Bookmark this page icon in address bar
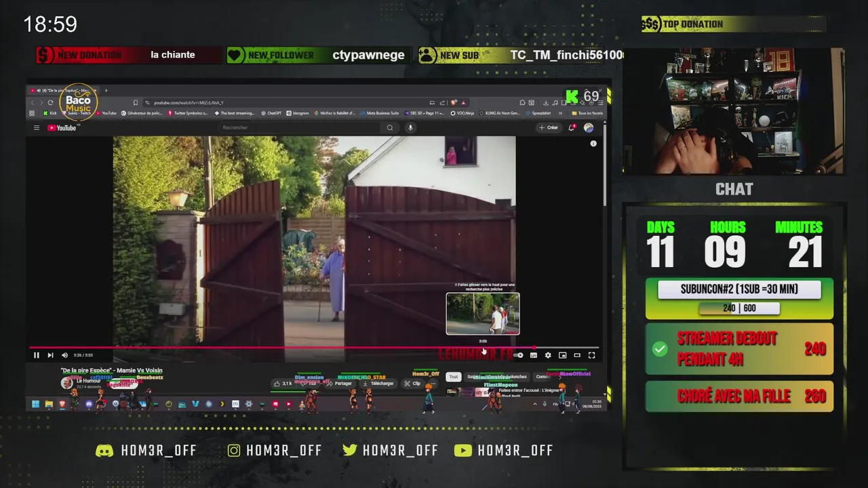This screenshot has width=868, height=488. [x=136, y=102]
